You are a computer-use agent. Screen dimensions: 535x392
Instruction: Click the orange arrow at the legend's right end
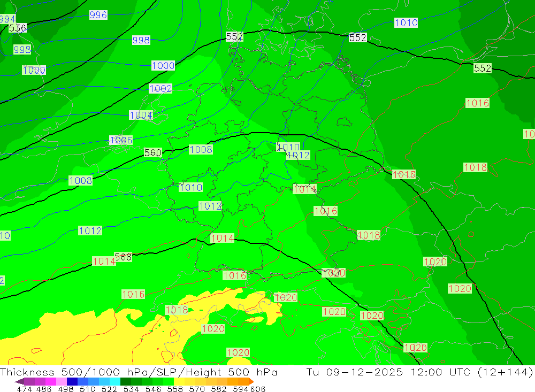click(x=251, y=381)
